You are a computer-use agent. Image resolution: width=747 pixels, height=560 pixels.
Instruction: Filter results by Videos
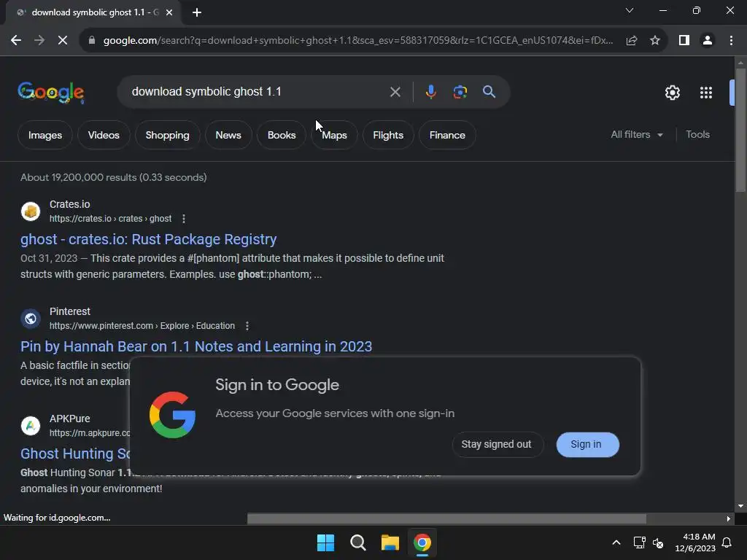click(104, 135)
